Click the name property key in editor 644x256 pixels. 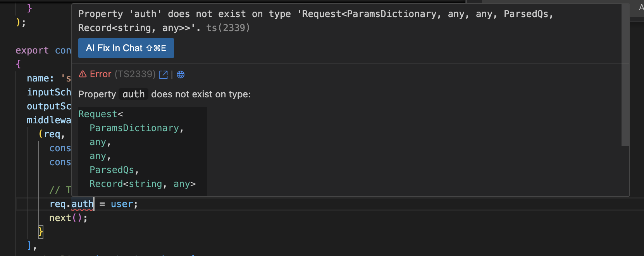pos(38,78)
